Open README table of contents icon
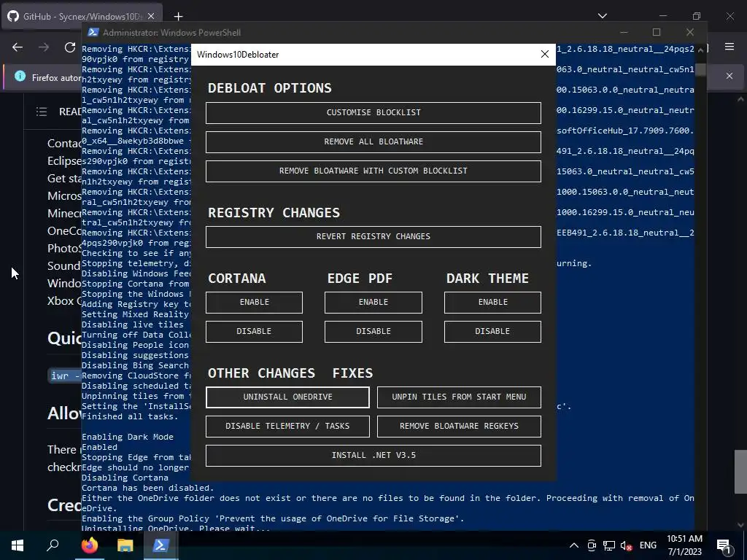This screenshot has width=747, height=560. click(x=42, y=112)
